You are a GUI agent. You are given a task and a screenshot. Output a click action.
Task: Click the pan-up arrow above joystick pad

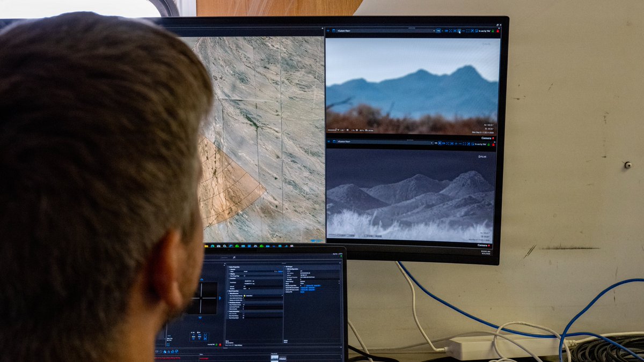point(201,279)
